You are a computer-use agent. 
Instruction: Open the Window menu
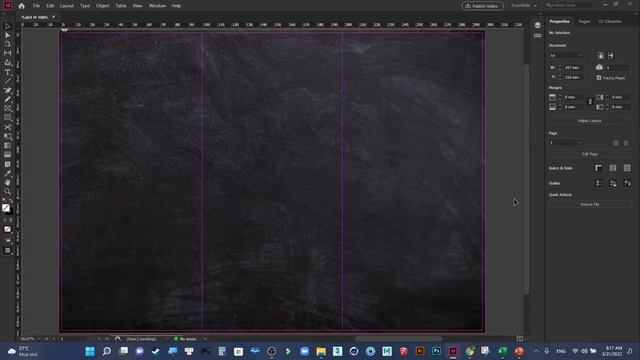pyautogui.click(x=157, y=6)
